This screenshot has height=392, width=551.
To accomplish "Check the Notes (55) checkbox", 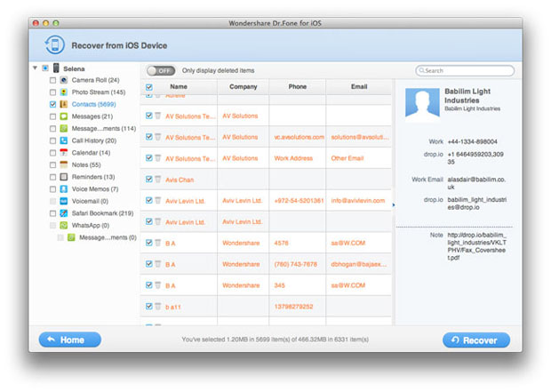I will (52, 164).
